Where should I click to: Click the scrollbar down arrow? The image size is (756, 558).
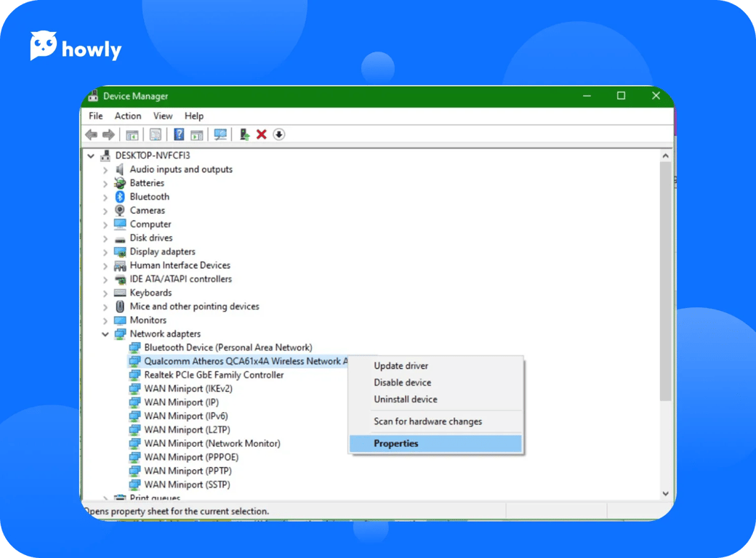pos(665,494)
